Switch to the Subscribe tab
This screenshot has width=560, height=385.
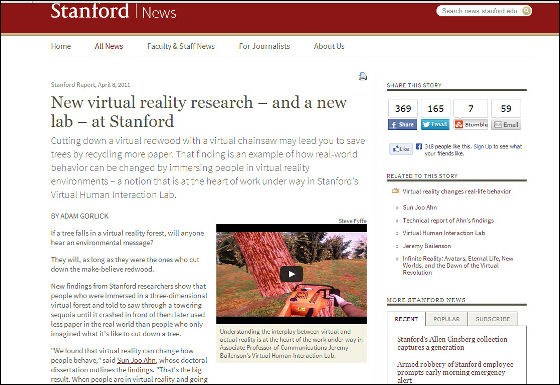492,319
